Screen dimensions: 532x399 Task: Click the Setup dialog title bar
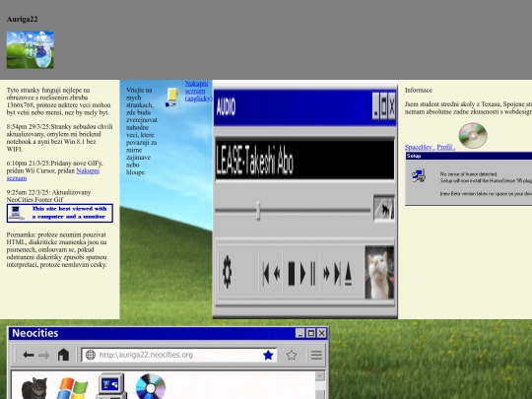click(x=469, y=156)
